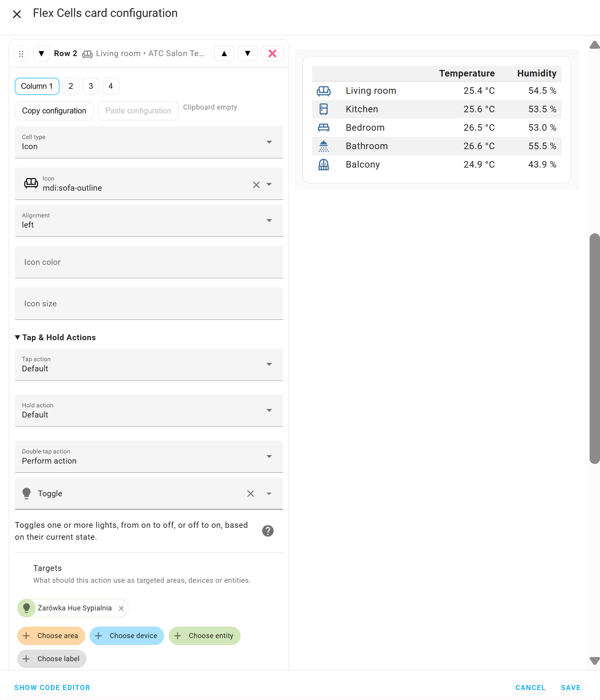This screenshot has height=700, width=600.
Task: Move Row 2 up with the arrow
Action: point(224,53)
